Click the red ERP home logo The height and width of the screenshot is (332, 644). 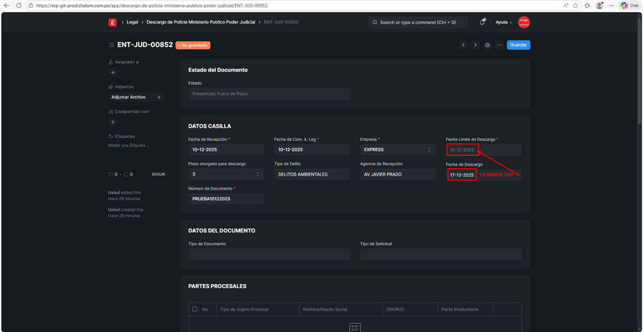tap(112, 22)
